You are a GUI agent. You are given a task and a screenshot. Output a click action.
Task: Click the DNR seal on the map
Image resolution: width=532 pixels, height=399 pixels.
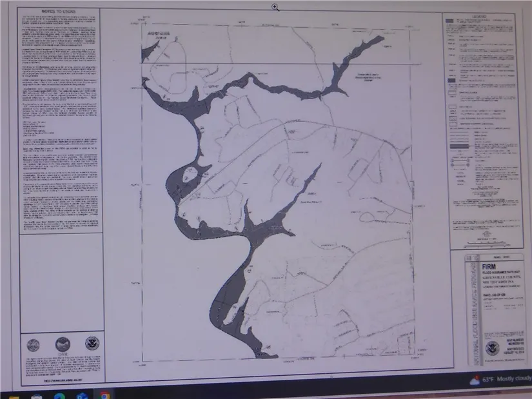click(63, 344)
